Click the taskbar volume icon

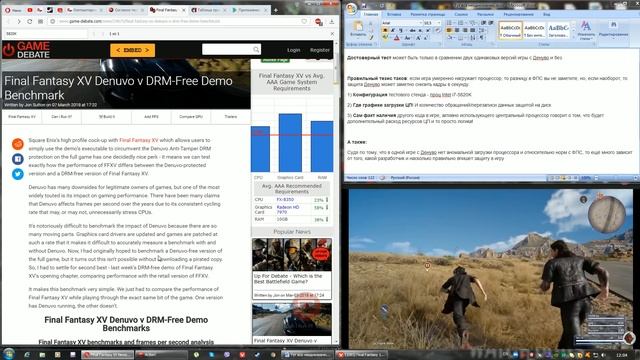click(603, 355)
